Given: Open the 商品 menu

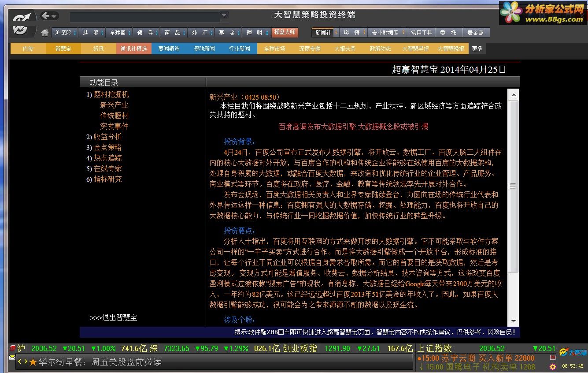Looking at the screenshot, I should 174,33.
